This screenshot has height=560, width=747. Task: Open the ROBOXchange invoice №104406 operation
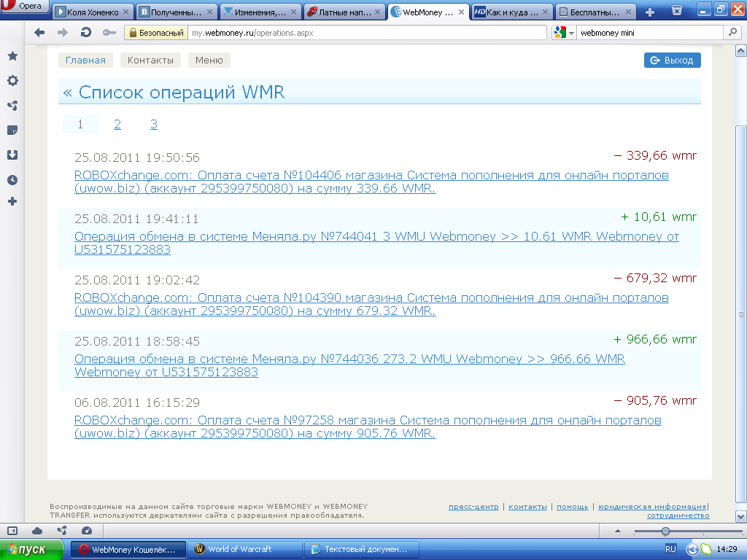371,182
